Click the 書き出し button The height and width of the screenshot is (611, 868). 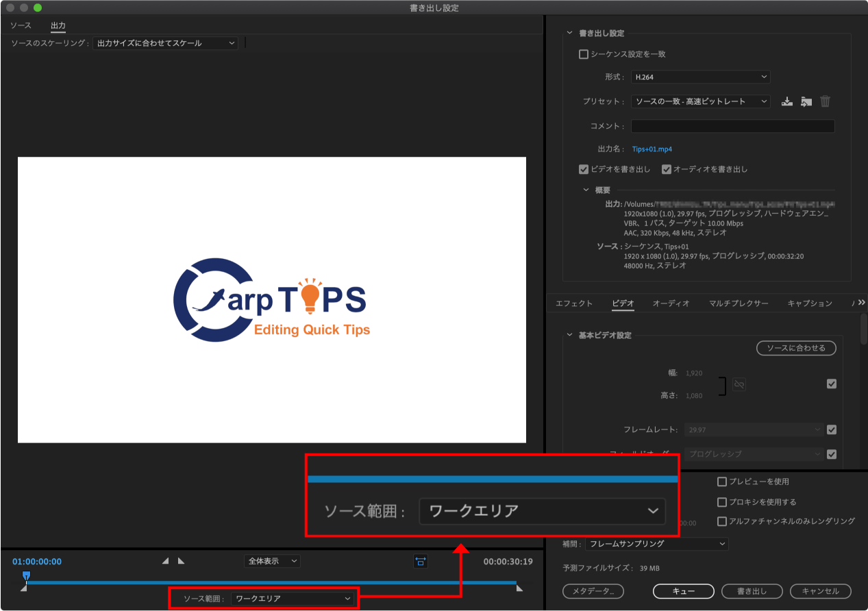pyautogui.click(x=752, y=591)
